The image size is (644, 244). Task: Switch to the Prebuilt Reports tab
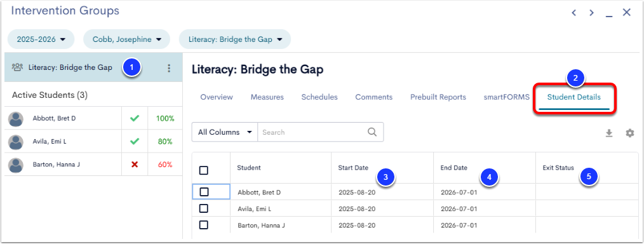(x=438, y=97)
